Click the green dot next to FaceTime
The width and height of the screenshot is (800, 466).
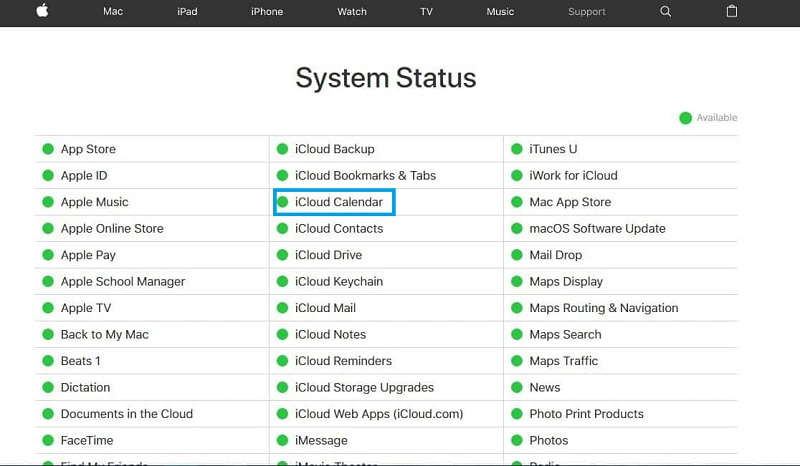pos(48,440)
